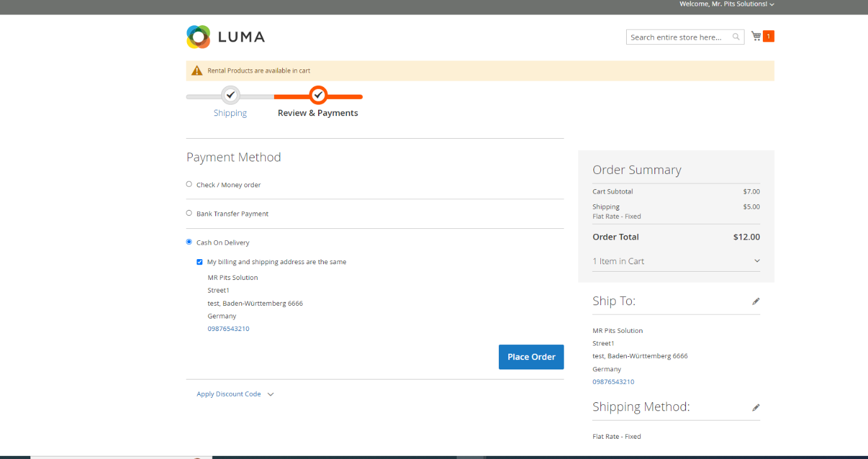The width and height of the screenshot is (868, 459).
Task: Select Check / Money order payment
Action: (189, 184)
